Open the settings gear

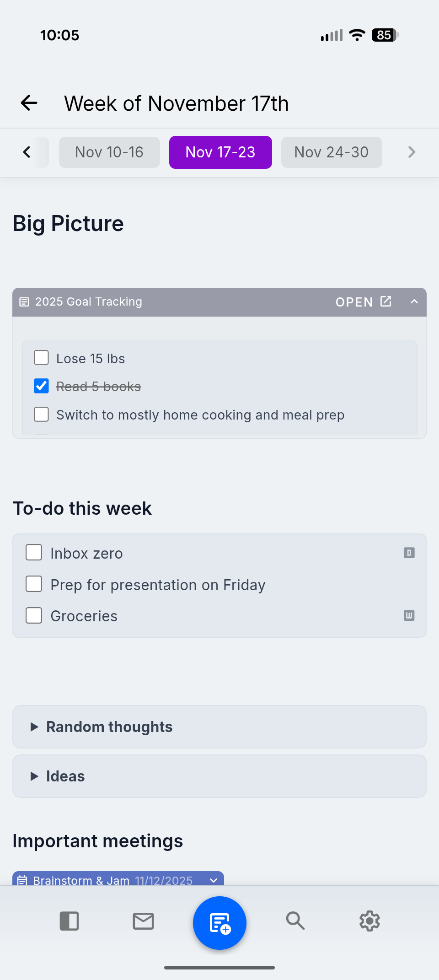coord(369,921)
